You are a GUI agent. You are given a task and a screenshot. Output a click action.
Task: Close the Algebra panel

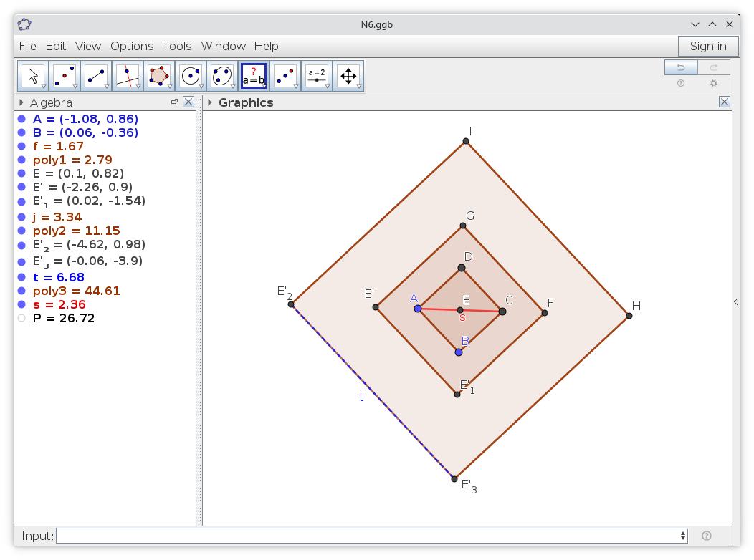[188, 102]
